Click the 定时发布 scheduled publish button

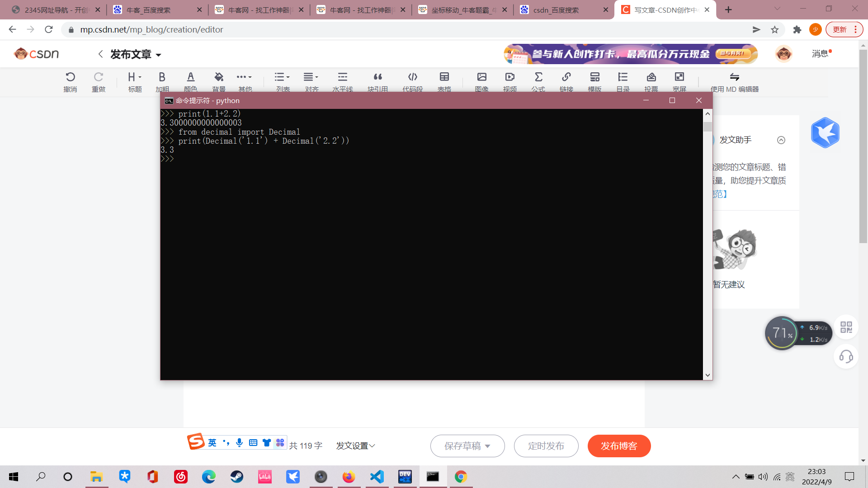546,446
